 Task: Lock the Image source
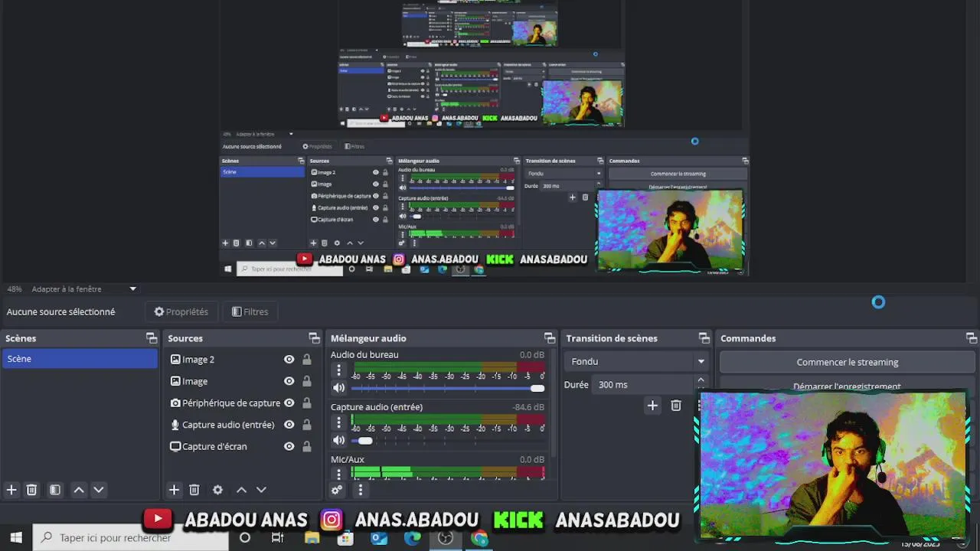(306, 381)
